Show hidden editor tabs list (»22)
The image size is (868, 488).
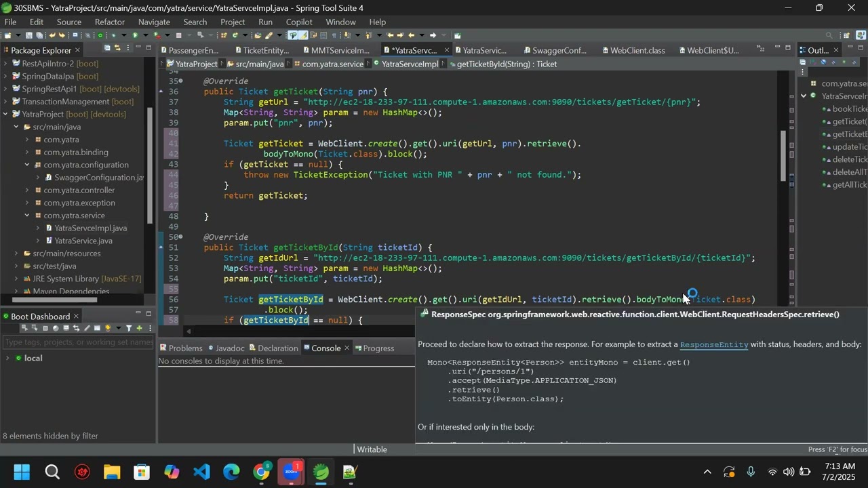point(762,49)
